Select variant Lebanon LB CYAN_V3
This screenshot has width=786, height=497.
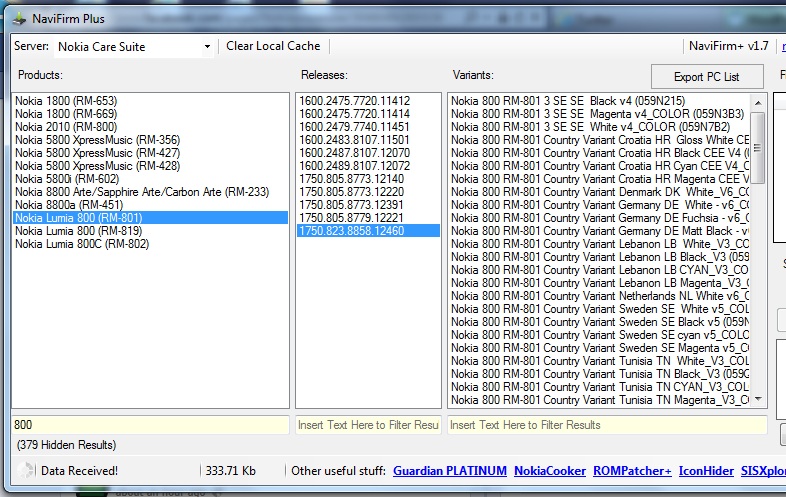click(x=600, y=270)
